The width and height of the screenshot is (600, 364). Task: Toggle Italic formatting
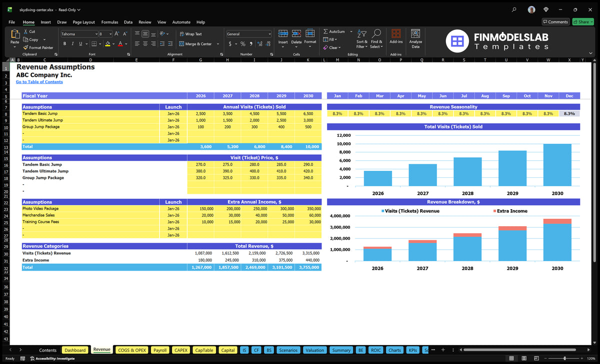[x=72, y=44]
